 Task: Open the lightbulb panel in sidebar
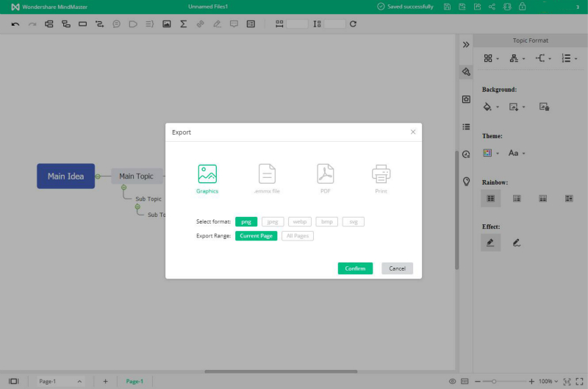point(466,182)
